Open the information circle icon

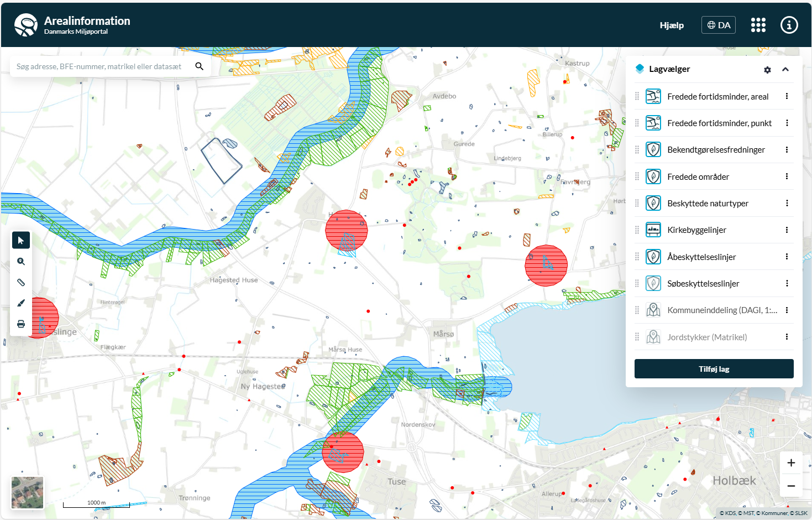(789, 25)
